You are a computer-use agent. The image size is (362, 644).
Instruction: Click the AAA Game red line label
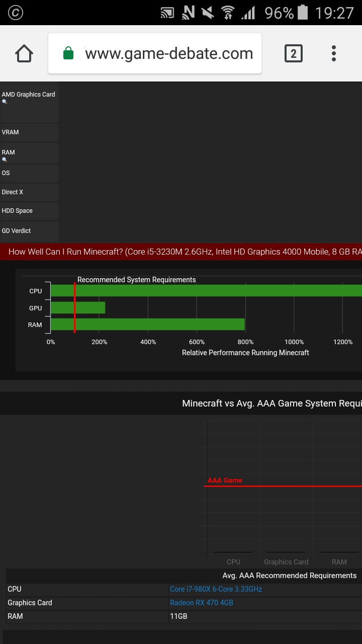pyautogui.click(x=225, y=480)
